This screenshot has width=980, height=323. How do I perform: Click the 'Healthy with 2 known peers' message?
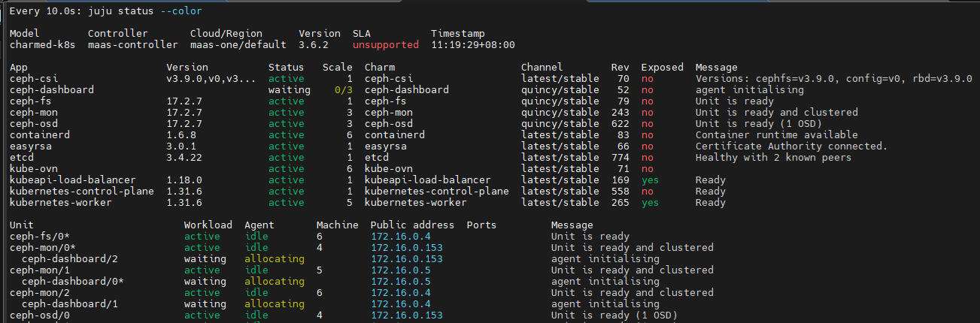(x=774, y=158)
